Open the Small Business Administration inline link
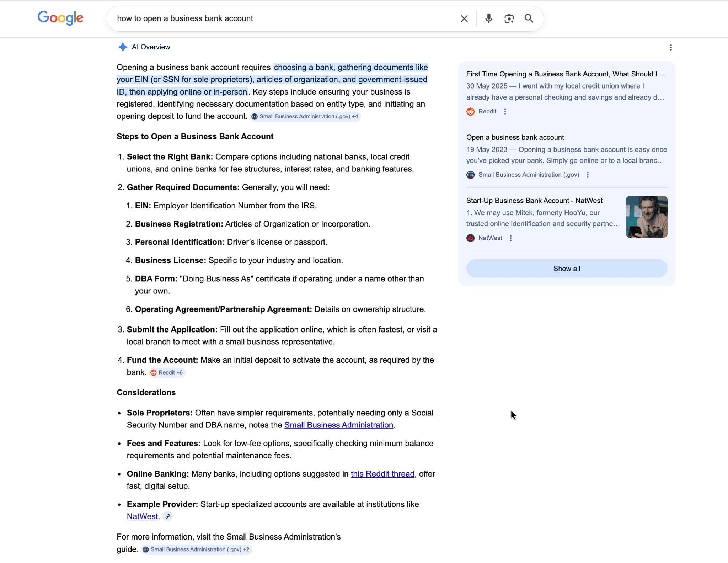 (x=338, y=425)
